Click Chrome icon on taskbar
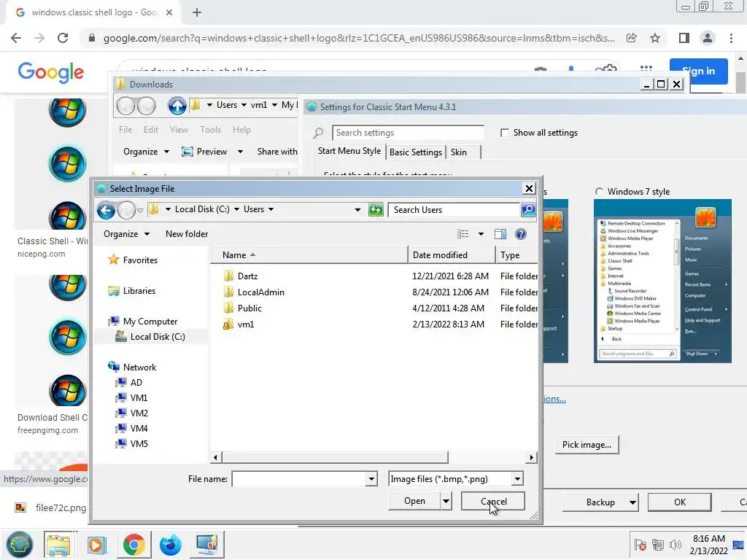 click(x=134, y=545)
